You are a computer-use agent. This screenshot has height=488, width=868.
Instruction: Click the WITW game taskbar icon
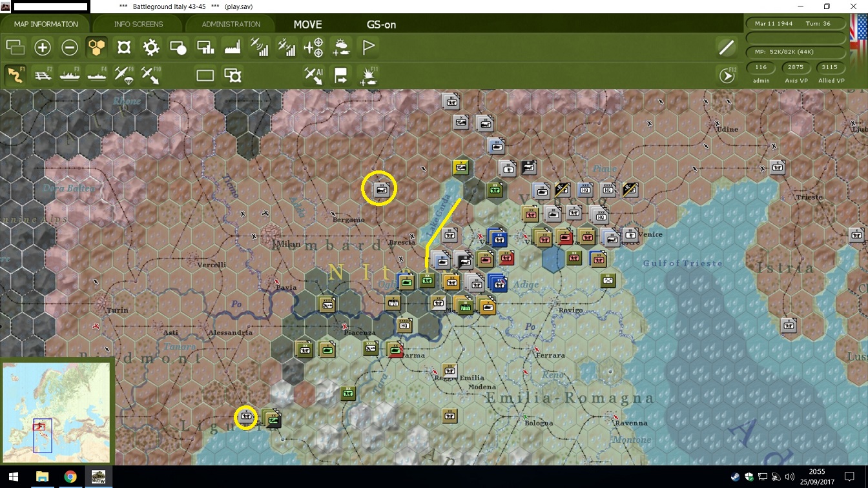coord(99,477)
